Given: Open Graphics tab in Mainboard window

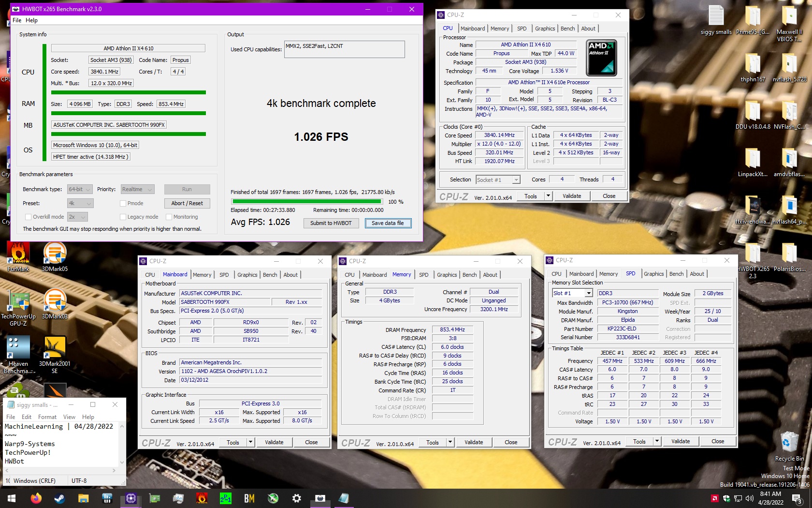Looking at the screenshot, I should (x=247, y=275).
